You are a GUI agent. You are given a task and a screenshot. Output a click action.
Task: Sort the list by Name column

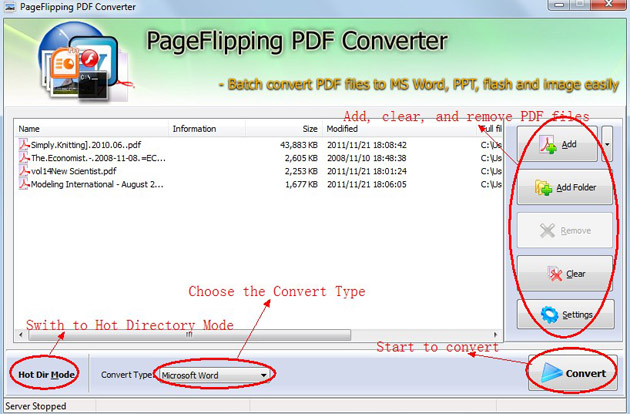tap(92, 129)
